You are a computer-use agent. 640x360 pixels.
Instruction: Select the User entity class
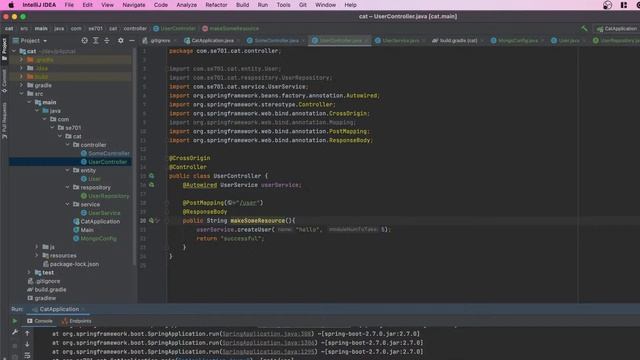[x=91, y=179]
